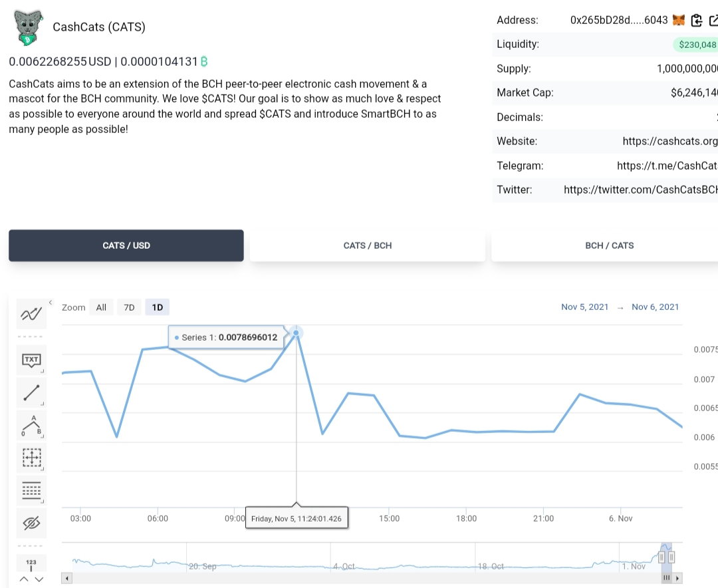Toggle annotations visibility with eye icon

(31, 523)
